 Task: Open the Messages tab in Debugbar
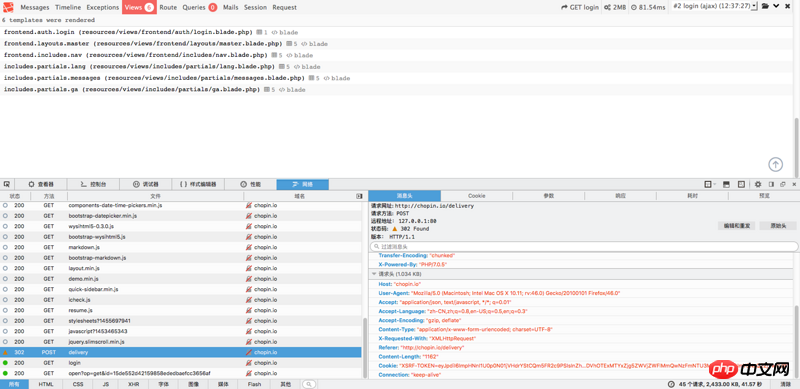35,7
